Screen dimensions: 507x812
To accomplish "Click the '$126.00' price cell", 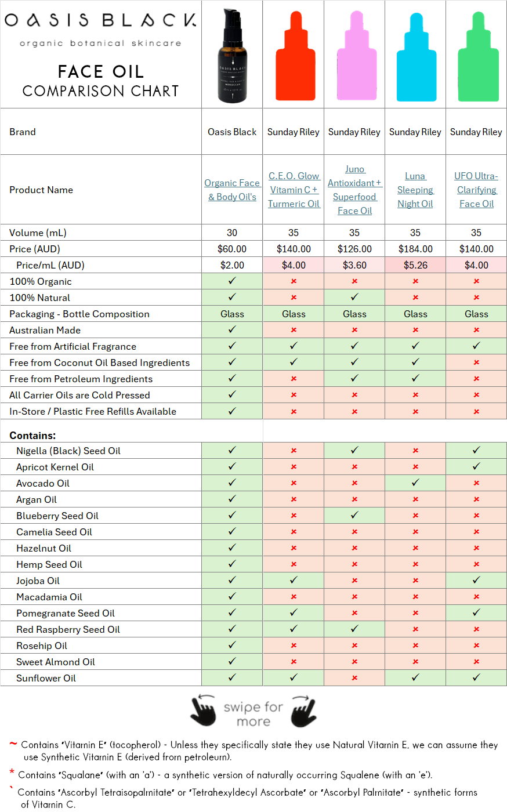I will pos(354,249).
